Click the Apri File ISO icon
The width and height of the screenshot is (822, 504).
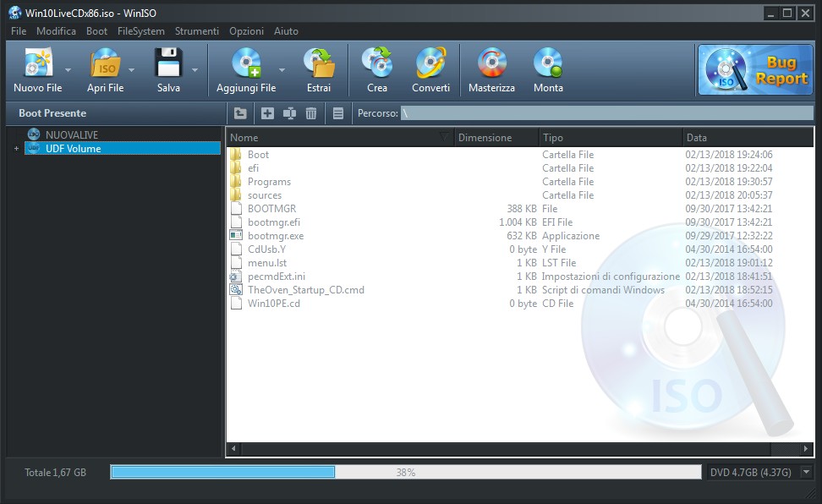(106, 63)
